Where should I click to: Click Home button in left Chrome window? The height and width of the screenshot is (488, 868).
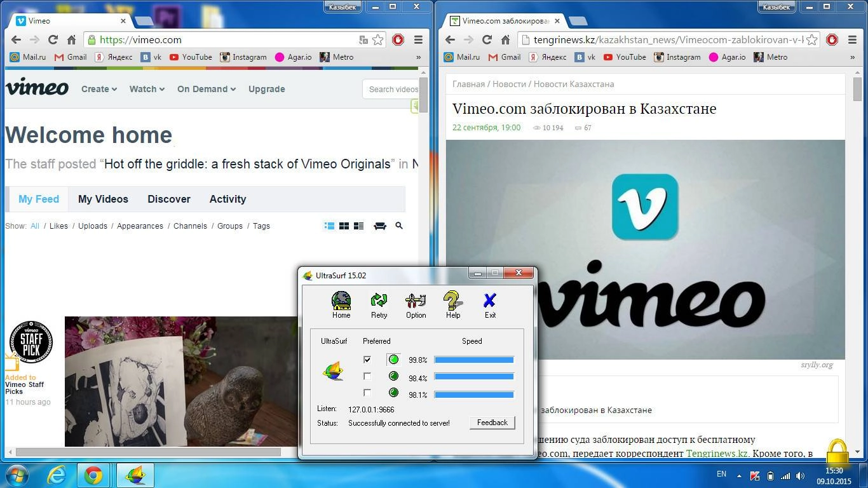[72, 39]
